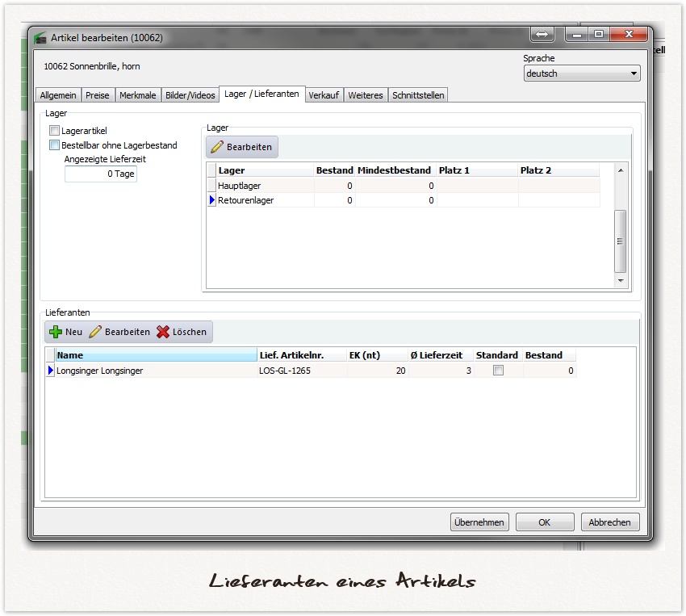This screenshot has height=616, width=686.
Task: Click the green plus Neu icon
Action: coord(56,332)
